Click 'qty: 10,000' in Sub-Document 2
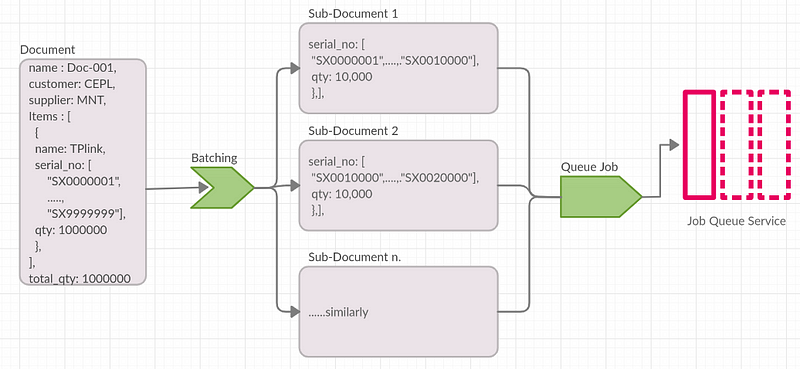Screen dimensions: 800x369 point(341,194)
